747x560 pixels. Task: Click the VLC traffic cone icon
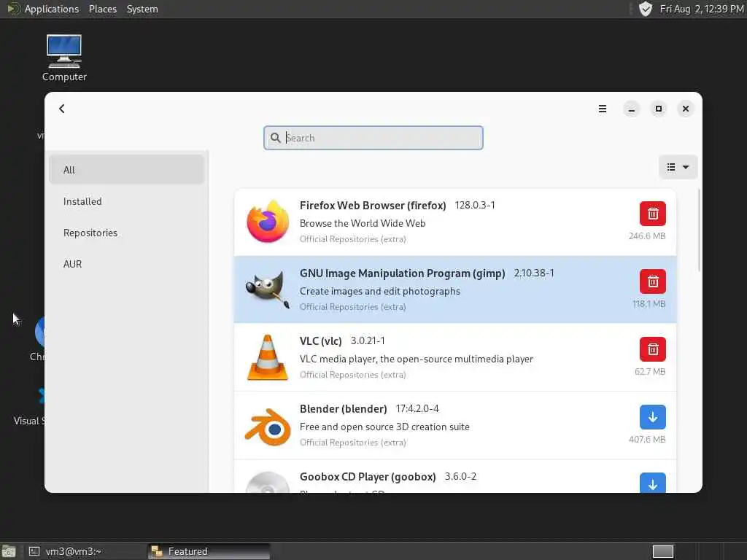(268, 357)
